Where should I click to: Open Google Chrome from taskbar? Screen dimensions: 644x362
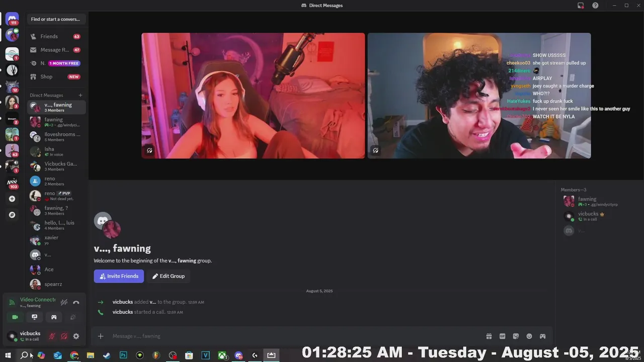click(x=74, y=355)
